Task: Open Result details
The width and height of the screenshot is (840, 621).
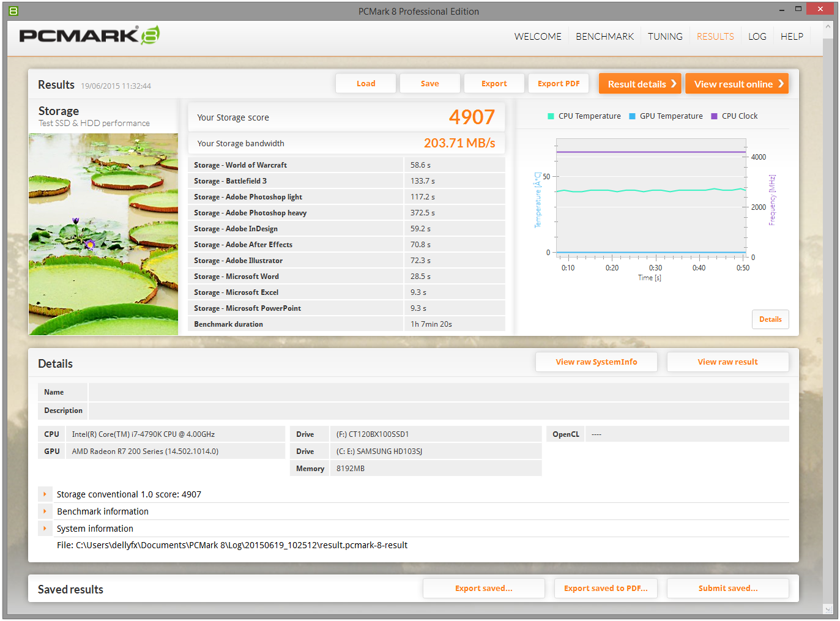Action: tap(640, 84)
